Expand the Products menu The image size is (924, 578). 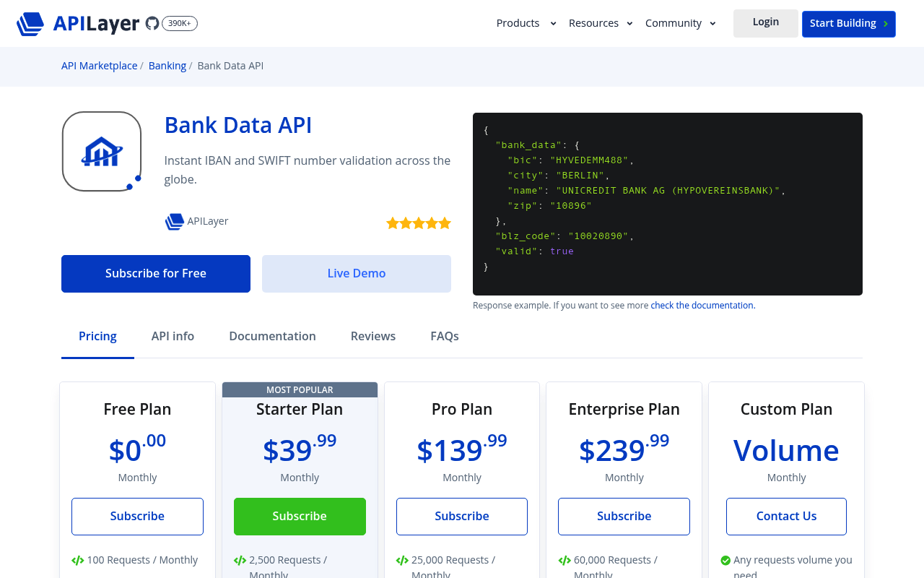pos(526,23)
